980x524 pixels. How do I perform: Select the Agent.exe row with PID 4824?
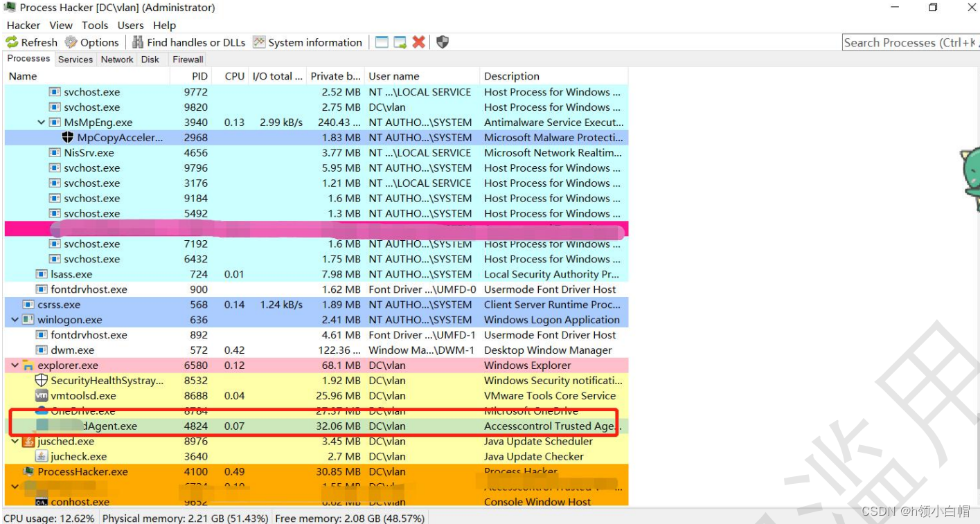click(x=316, y=426)
